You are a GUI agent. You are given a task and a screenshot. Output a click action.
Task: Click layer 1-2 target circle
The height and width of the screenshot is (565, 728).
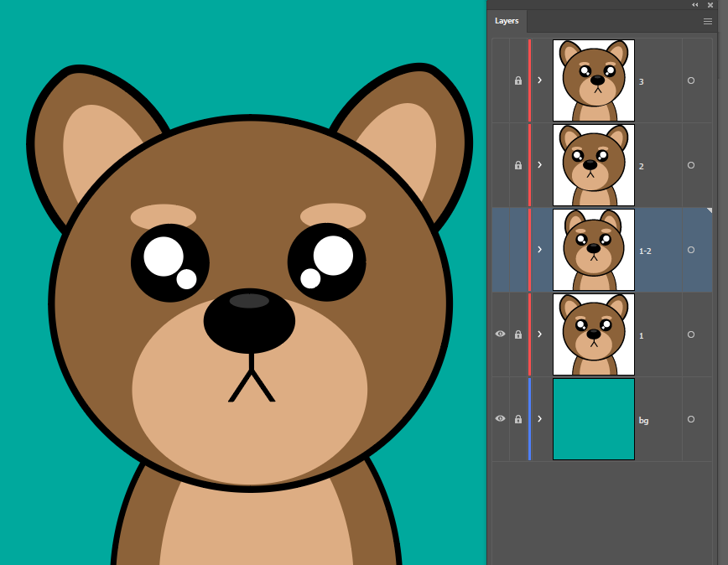click(691, 250)
